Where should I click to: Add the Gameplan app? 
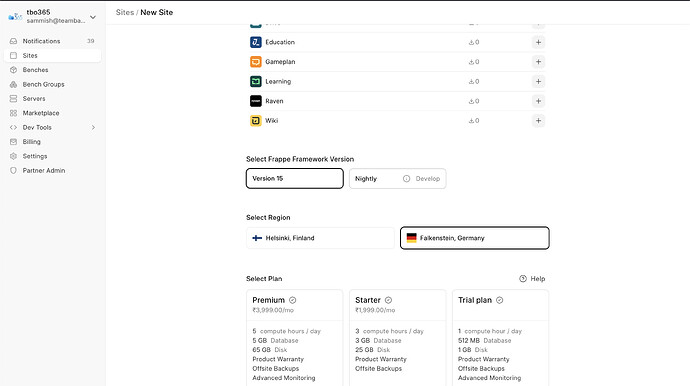click(538, 62)
